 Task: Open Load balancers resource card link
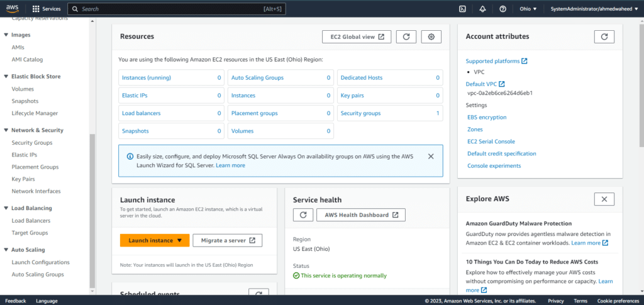[x=142, y=113]
